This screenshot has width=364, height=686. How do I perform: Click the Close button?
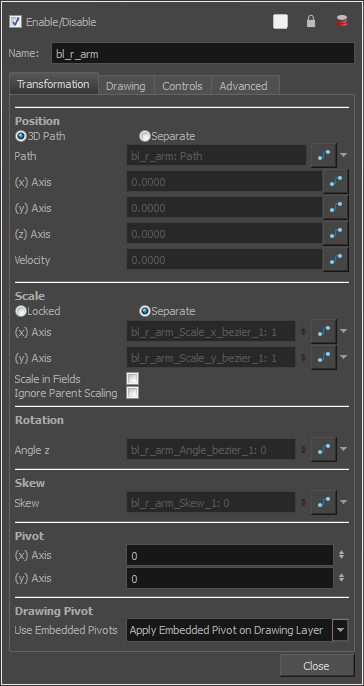pyautogui.click(x=316, y=665)
